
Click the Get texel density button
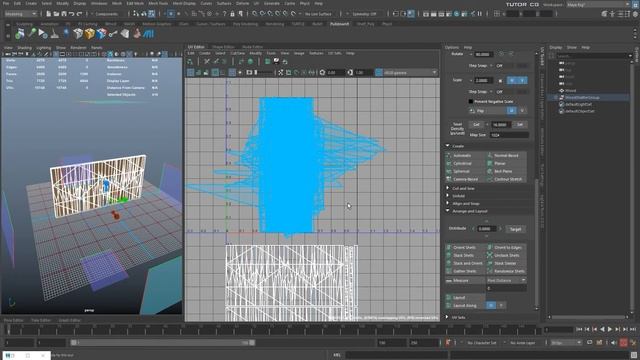tap(476, 124)
